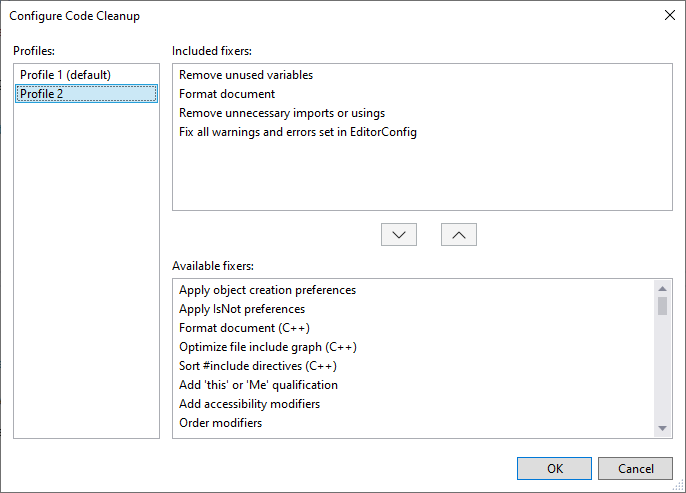Select Optimize file include graph (C++)
The width and height of the screenshot is (686, 493).
click(268, 347)
